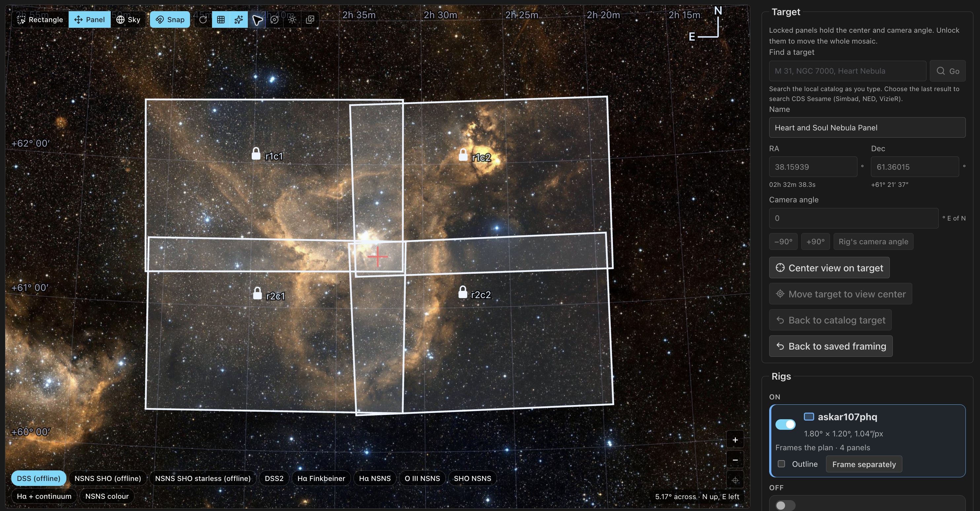Switch to Panel drag mode

(x=90, y=19)
